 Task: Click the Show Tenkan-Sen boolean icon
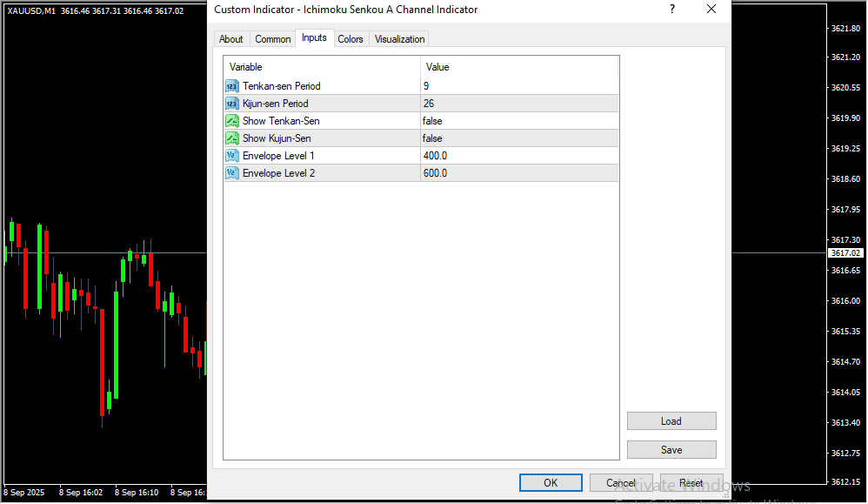[232, 121]
